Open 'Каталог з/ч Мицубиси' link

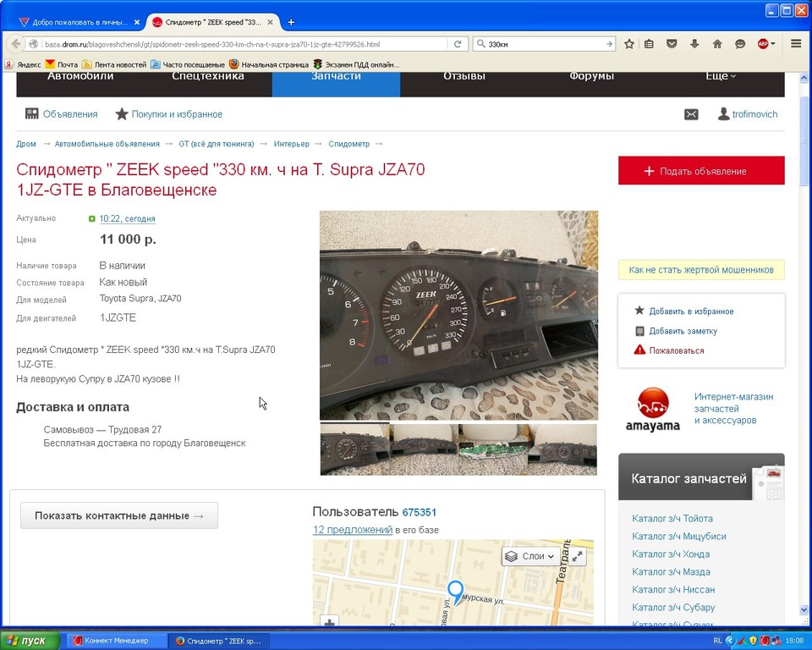click(x=679, y=537)
